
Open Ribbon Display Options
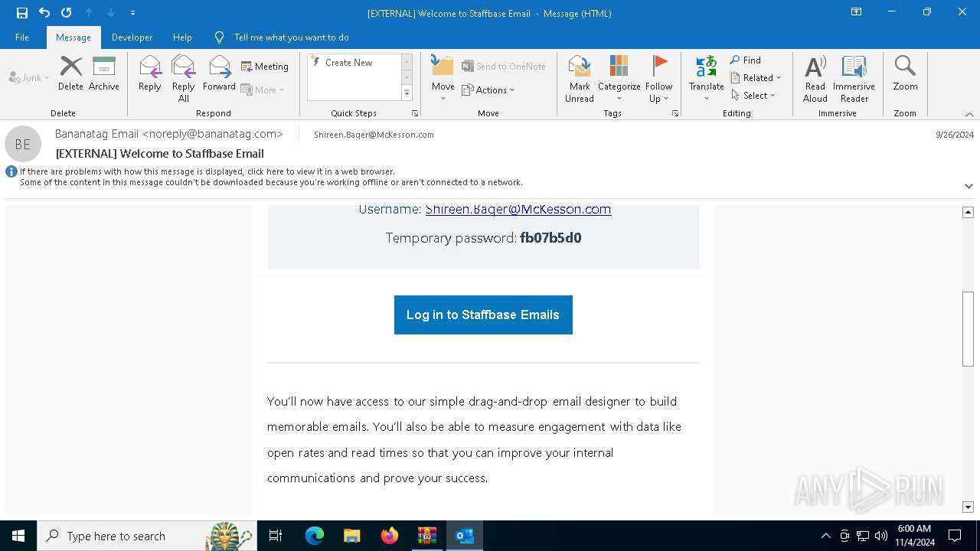[x=857, y=12]
